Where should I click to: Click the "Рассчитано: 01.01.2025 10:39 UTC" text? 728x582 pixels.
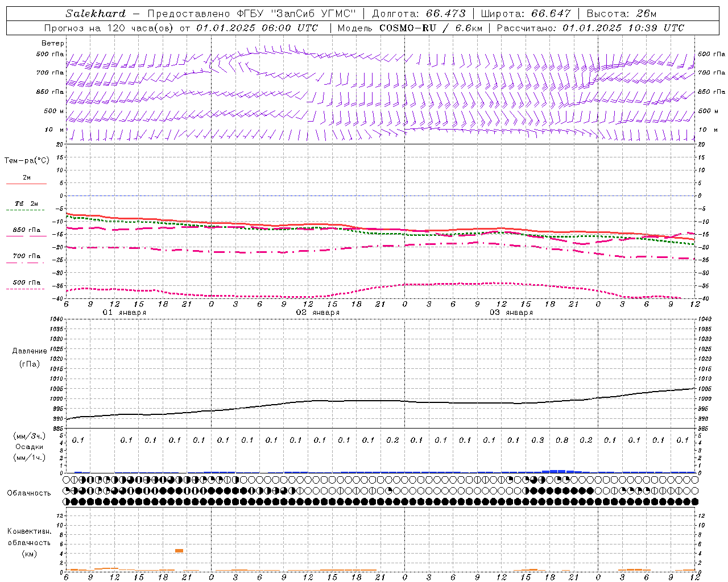(590, 28)
